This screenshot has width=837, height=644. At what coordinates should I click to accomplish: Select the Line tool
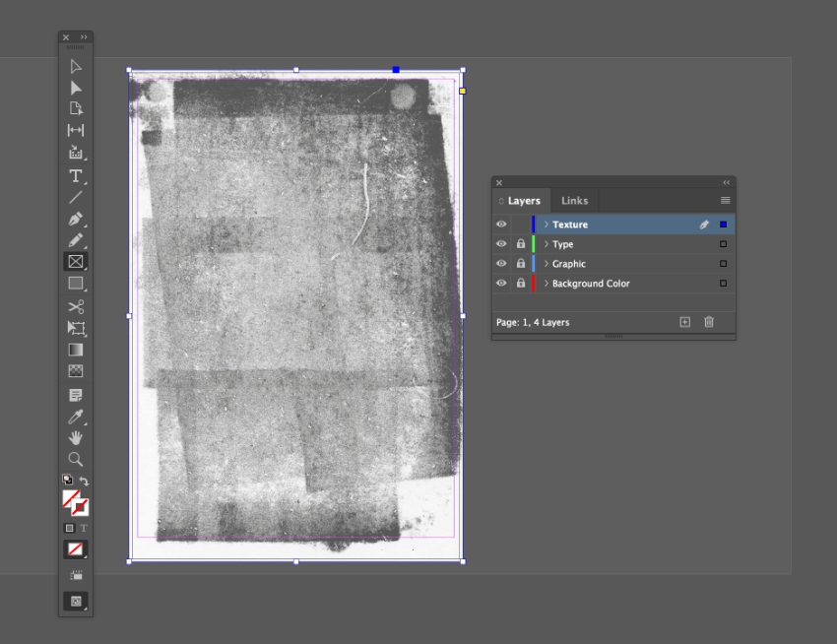click(x=75, y=197)
